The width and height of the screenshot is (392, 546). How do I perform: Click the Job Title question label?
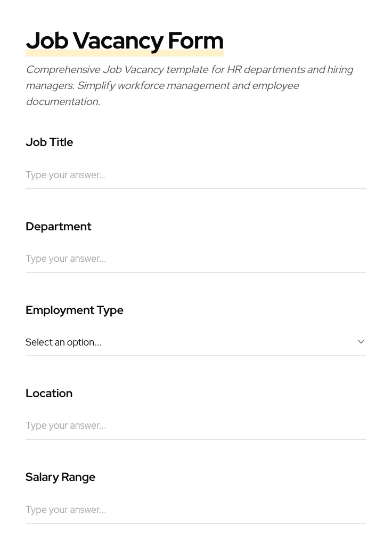point(49,142)
